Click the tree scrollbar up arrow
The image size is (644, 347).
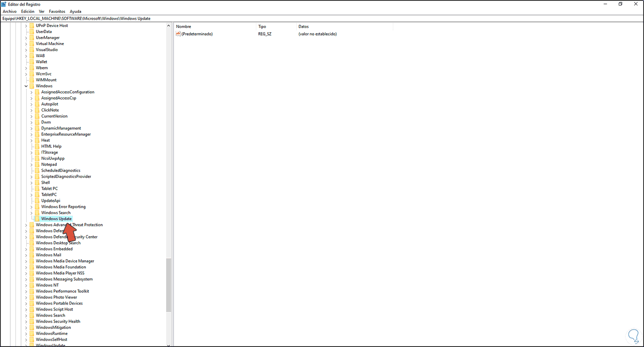coord(169,26)
